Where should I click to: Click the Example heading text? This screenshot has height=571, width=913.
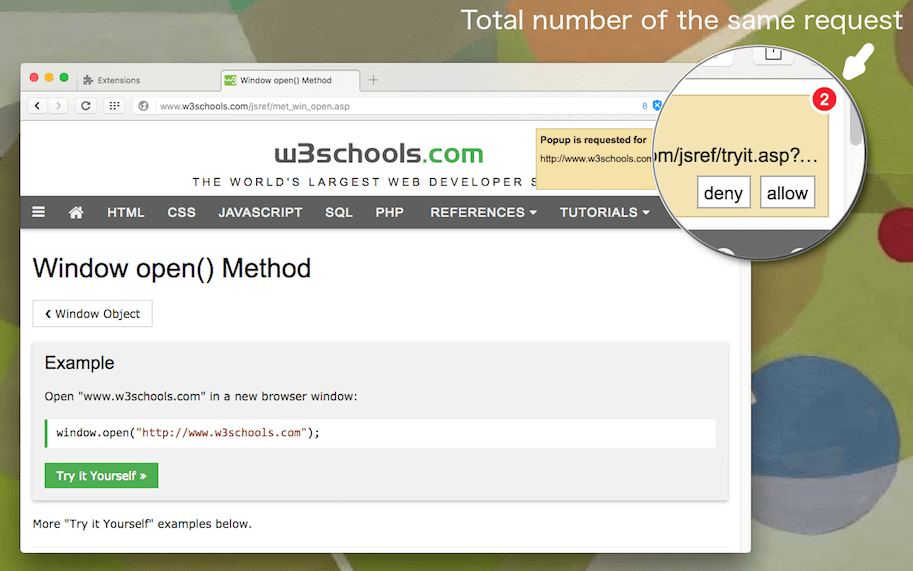(79, 363)
